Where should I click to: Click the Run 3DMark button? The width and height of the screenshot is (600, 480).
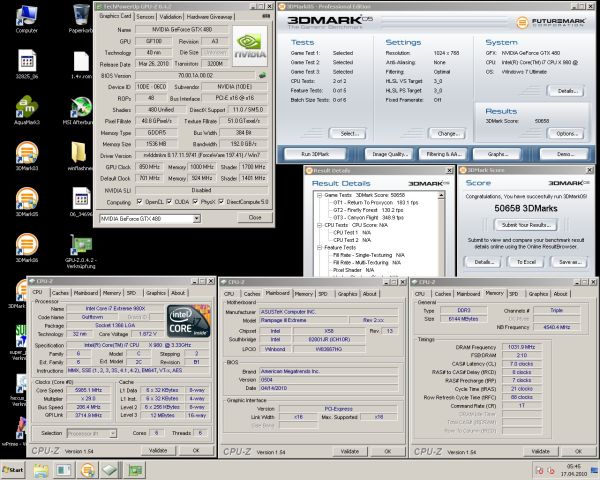315,154
